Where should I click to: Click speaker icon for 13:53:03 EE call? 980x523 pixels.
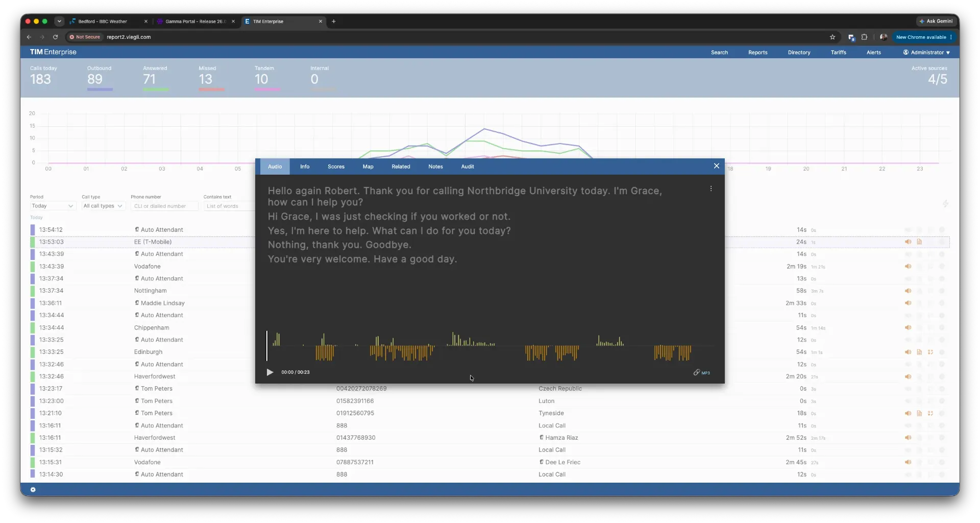click(908, 242)
